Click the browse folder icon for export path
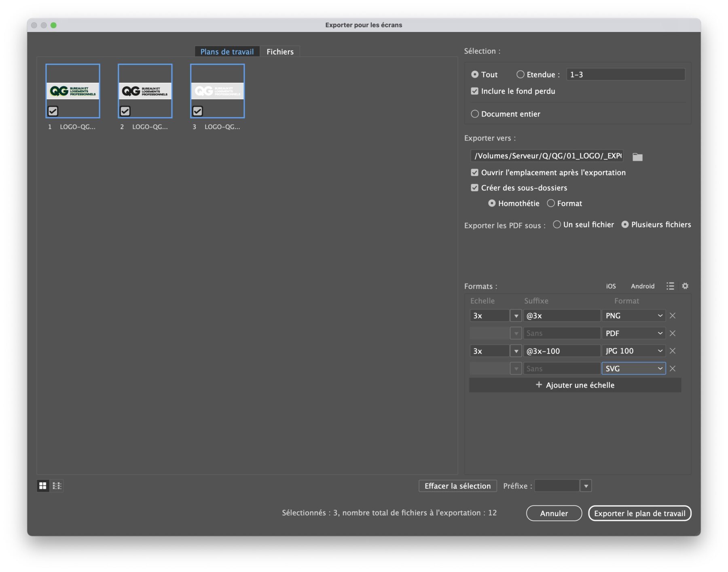Screen dimensions: 728x572 click(637, 156)
